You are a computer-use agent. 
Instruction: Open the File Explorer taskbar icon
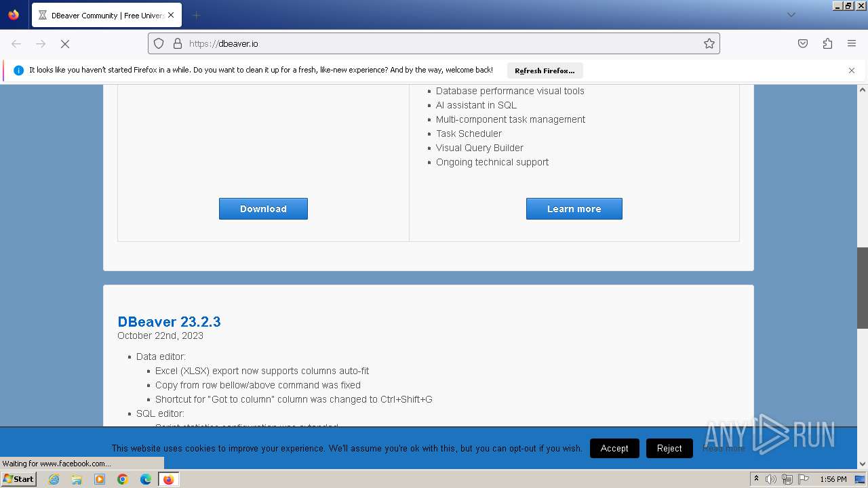(x=77, y=479)
